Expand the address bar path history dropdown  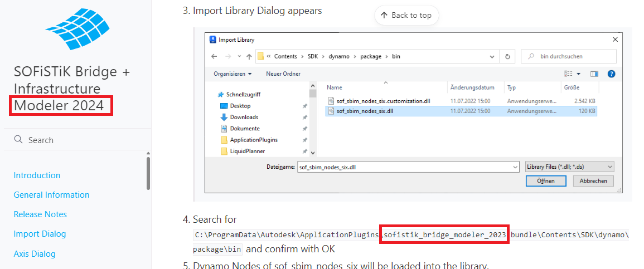492,56
